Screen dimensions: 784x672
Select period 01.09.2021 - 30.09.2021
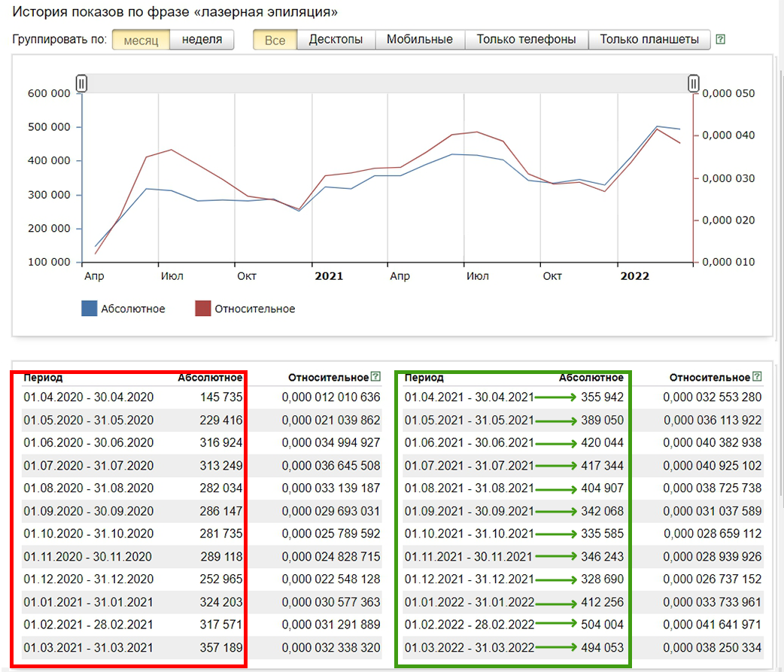click(x=469, y=511)
